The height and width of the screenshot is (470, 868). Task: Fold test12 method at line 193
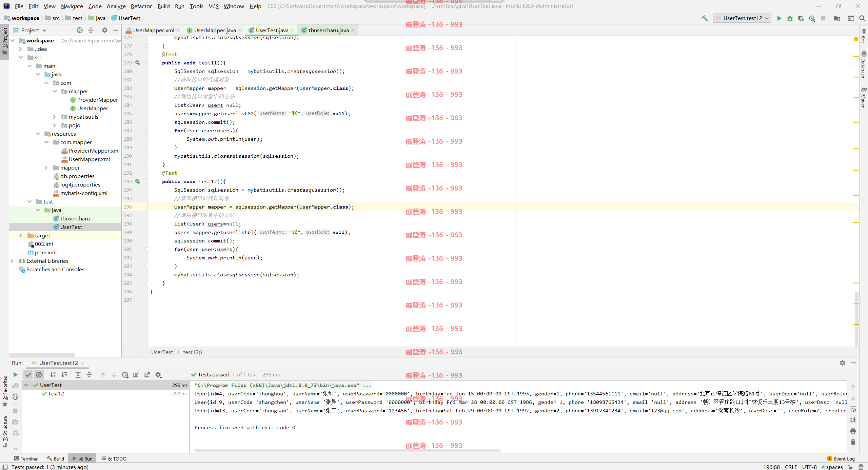point(147,181)
